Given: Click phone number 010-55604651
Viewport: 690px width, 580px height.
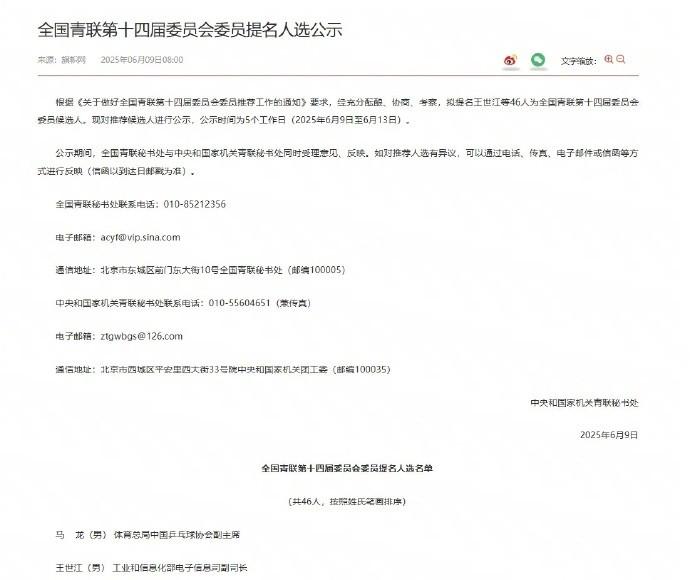Looking at the screenshot, I should point(239,303).
